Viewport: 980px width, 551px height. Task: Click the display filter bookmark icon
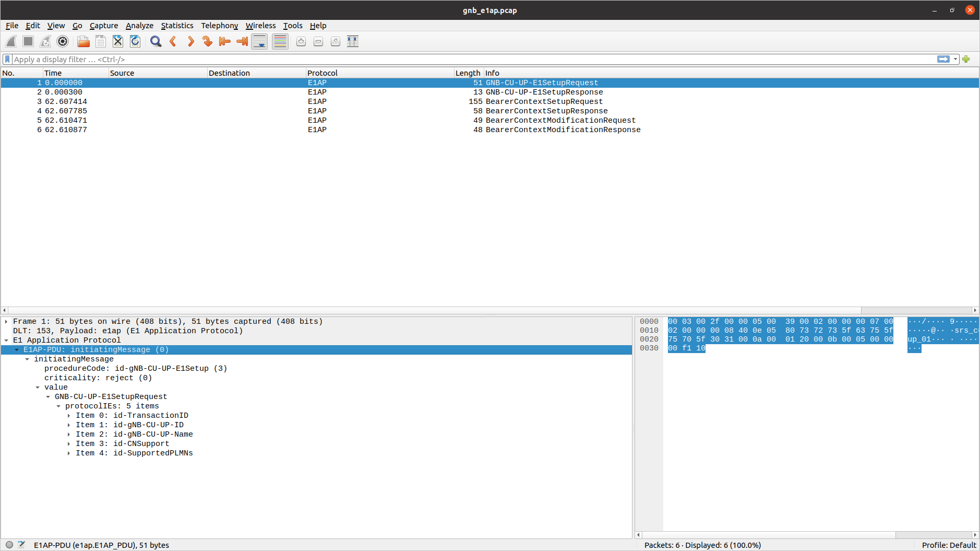click(x=7, y=60)
